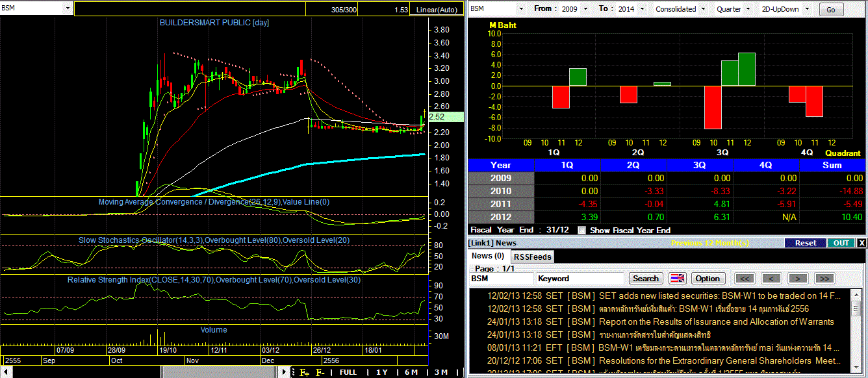This screenshot has width=868, height=378.
Task: Click the BUILDERSMART PUBLIC [day] chart title
Action: tap(214, 23)
